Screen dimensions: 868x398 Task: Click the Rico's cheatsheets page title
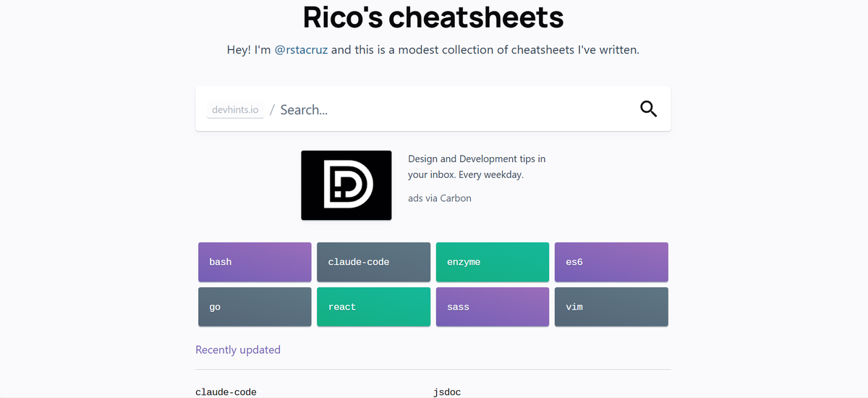[433, 17]
